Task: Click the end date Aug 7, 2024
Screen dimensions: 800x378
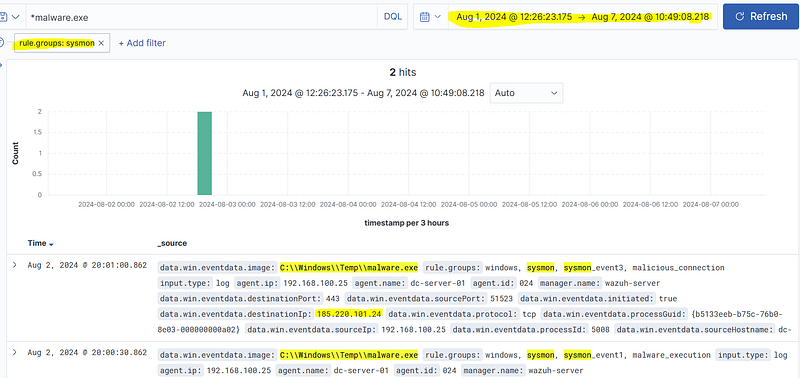Action: point(650,17)
